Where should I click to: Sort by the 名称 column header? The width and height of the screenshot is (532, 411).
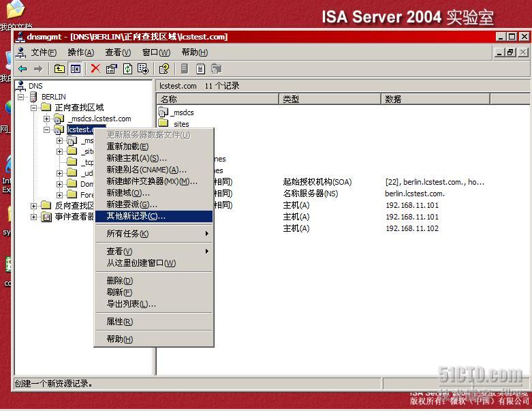(218, 99)
